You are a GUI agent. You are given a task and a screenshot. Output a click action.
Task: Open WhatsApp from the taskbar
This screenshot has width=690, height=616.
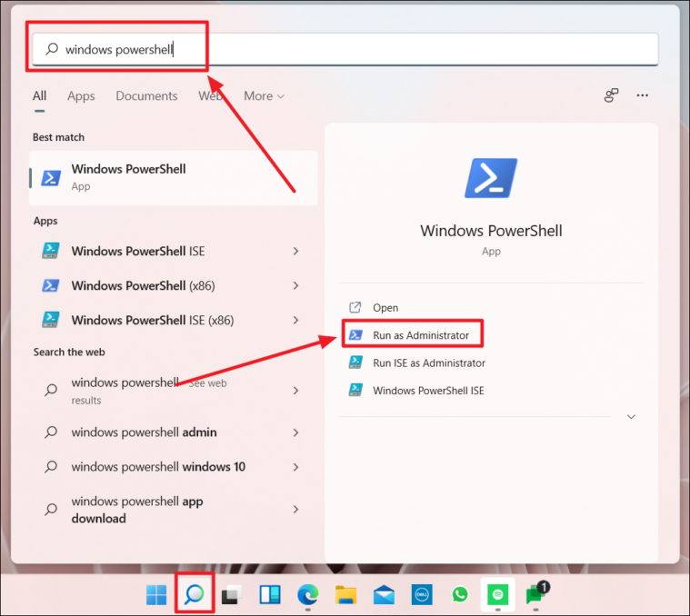click(x=460, y=595)
